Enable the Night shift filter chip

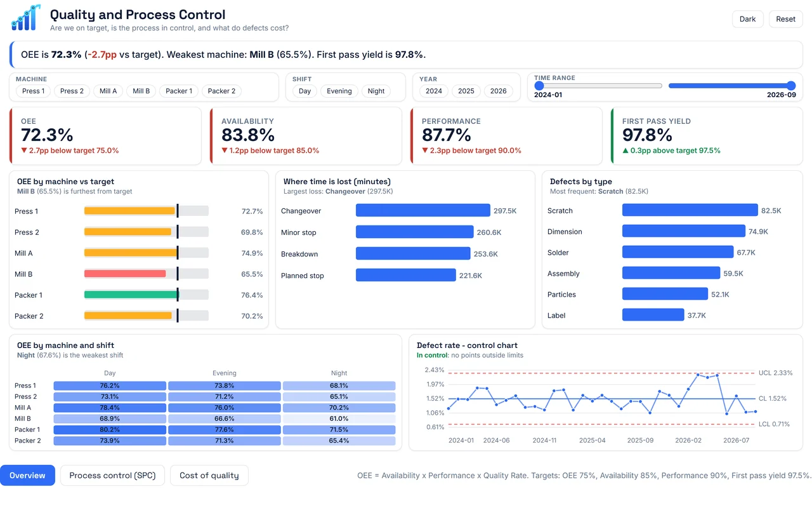pyautogui.click(x=376, y=91)
